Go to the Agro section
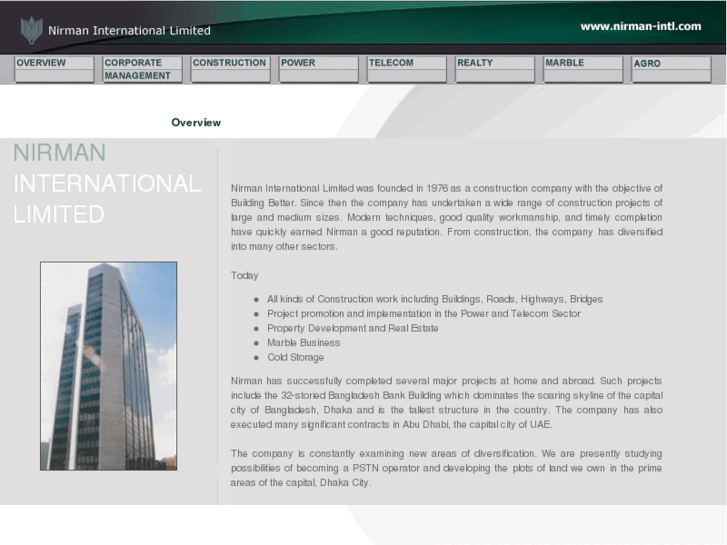This screenshot has height=545, width=727. tap(671, 70)
